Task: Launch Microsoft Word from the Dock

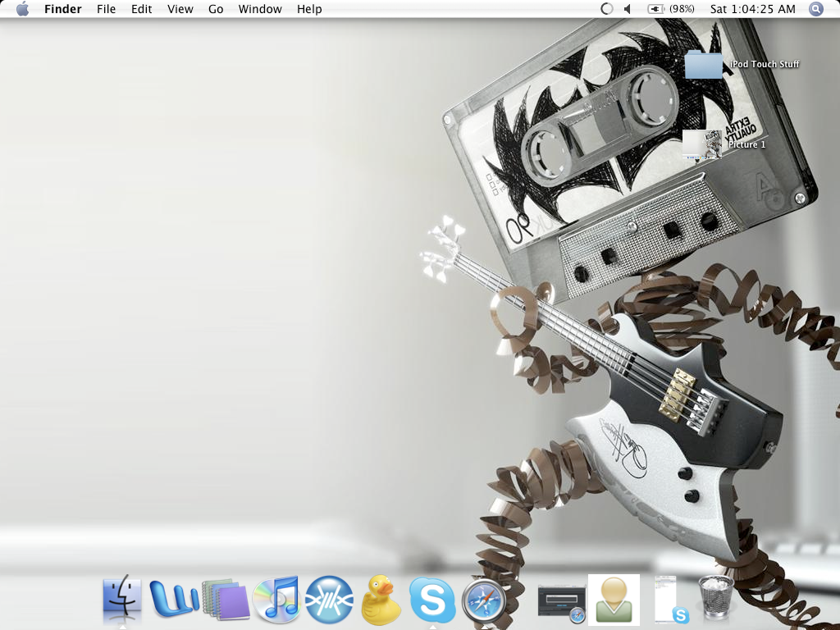Action: point(173,600)
